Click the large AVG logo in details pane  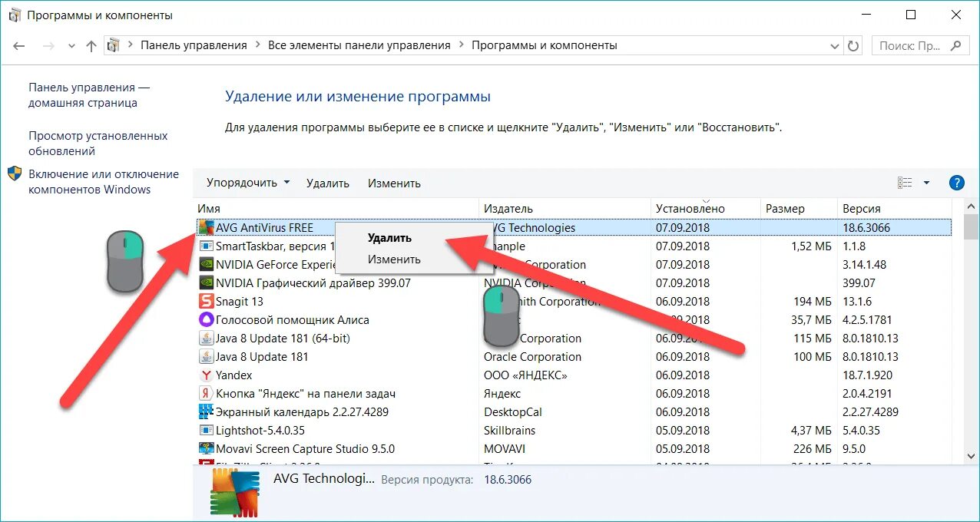[234, 492]
